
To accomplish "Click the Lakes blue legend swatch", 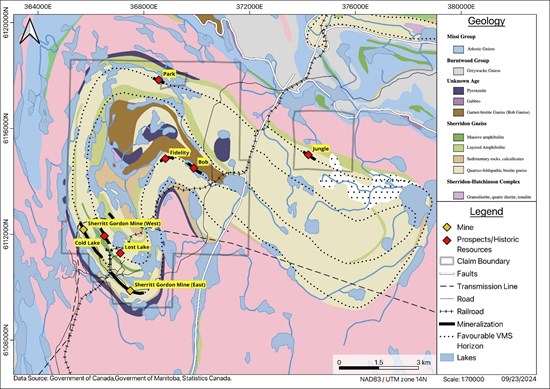I will (x=447, y=357).
